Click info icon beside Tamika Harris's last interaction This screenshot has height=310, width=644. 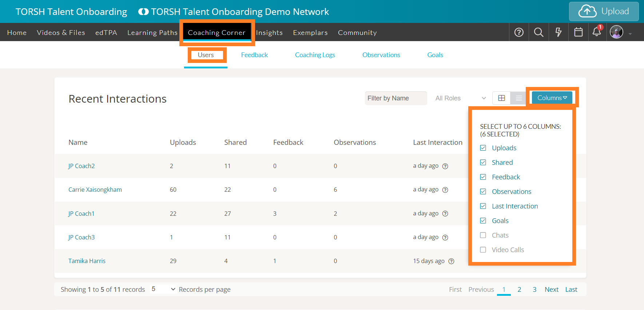[x=451, y=261]
